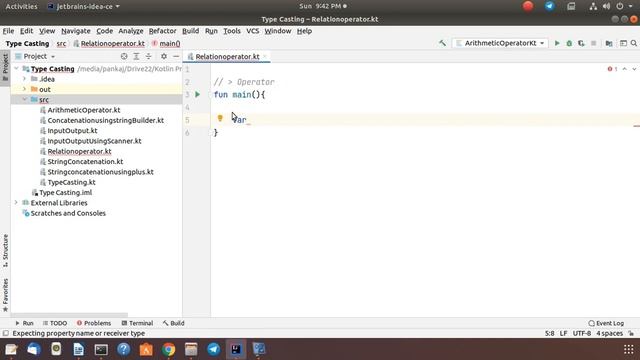This screenshot has height=360, width=640.
Task: Open Project Structure icon in toolbar
Action: 609,43
